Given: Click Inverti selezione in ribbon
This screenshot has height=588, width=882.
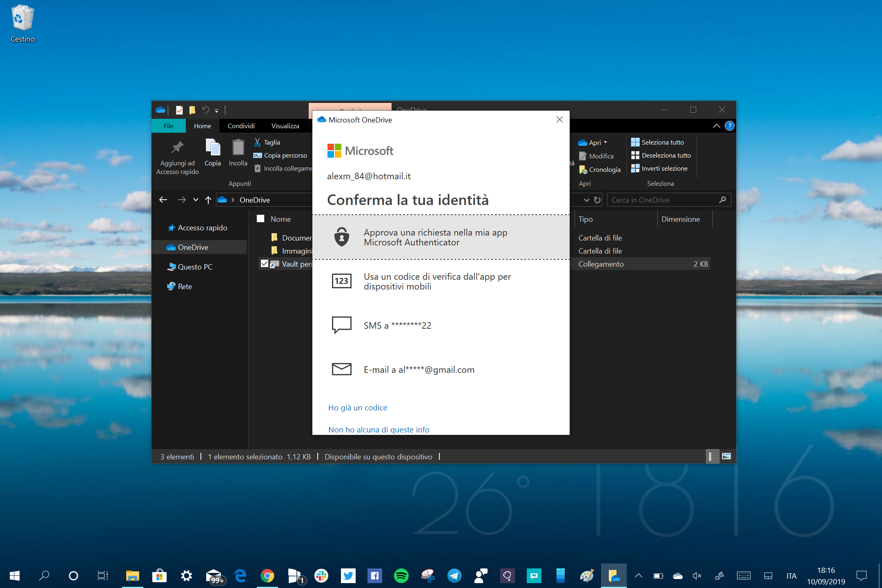Looking at the screenshot, I should [659, 168].
